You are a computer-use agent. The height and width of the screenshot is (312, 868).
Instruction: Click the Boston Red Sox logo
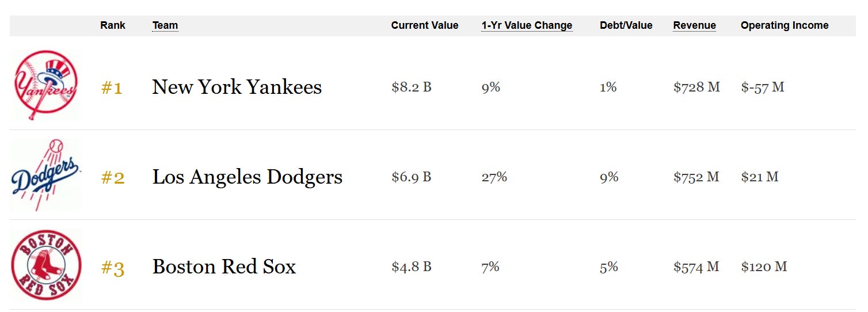46,265
